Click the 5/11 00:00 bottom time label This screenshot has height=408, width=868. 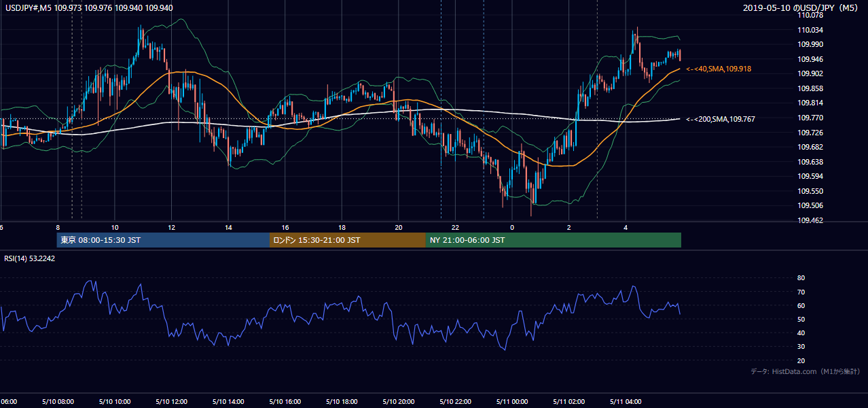pyautogui.click(x=512, y=402)
